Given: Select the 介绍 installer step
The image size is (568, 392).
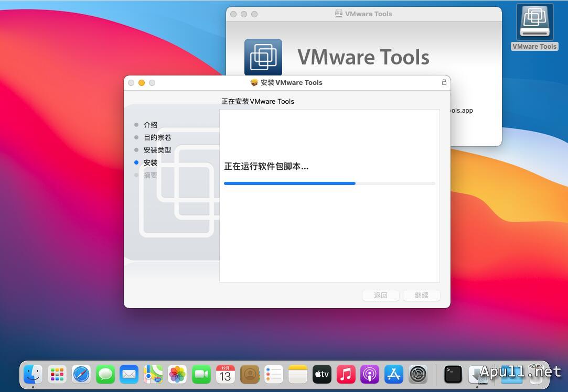Looking at the screenshot, I should tap(151, 125).
